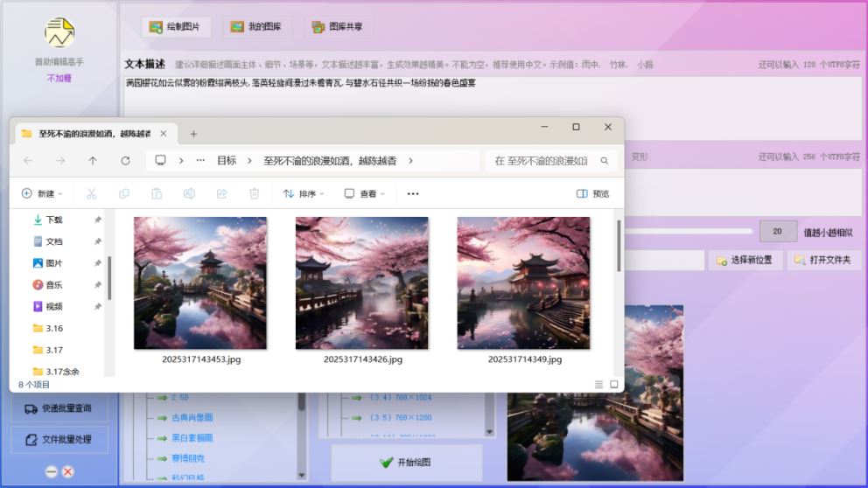The height and width of the screenshot is (488, 868).
Task: Open the 排序 sort dropdown
Action: [304, 193]
